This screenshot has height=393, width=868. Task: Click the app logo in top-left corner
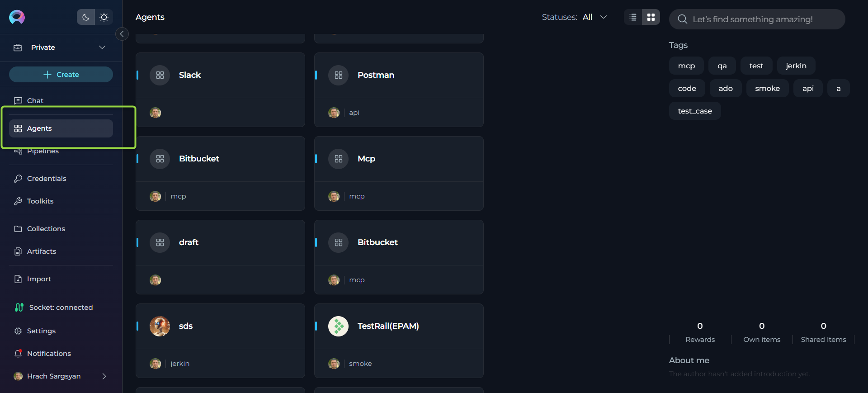17,17
